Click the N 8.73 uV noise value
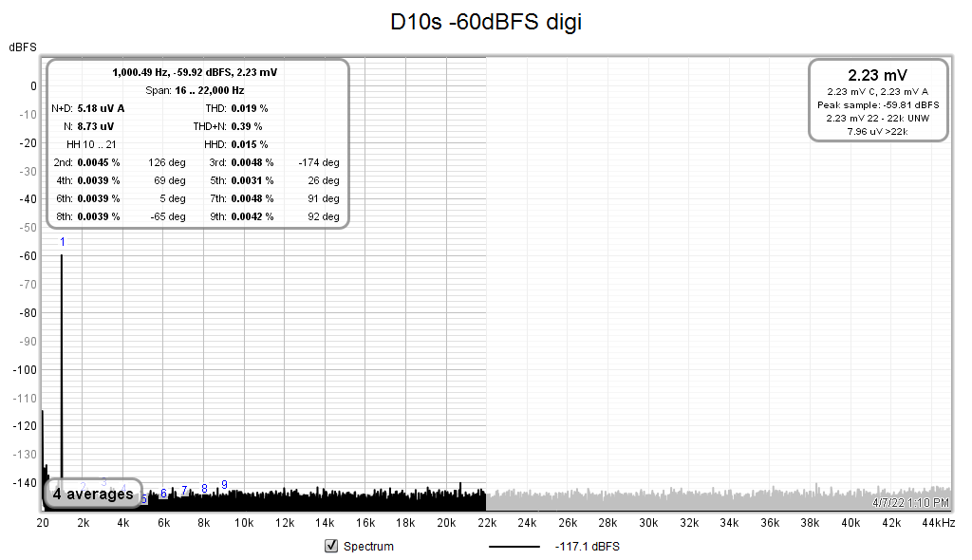The height and width of the screenshot is (560, 972). (x=96, y=126)
